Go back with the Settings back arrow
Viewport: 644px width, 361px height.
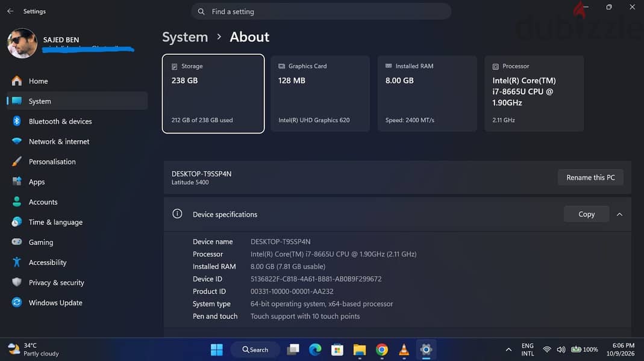click(10, 11)
